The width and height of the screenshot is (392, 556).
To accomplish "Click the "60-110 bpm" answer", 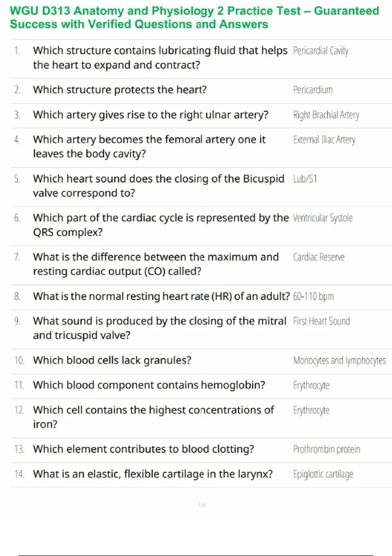I will tap(313, 296).
